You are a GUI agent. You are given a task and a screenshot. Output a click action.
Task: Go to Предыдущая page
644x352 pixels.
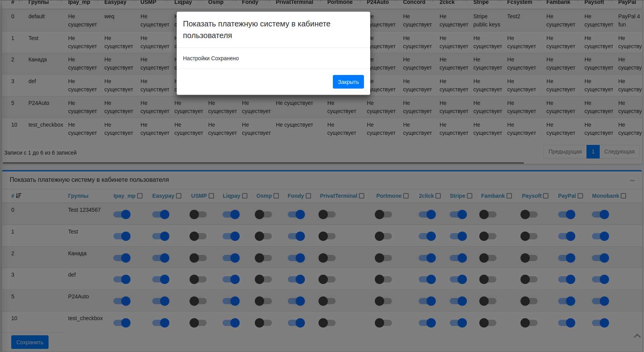click(565, 152)
